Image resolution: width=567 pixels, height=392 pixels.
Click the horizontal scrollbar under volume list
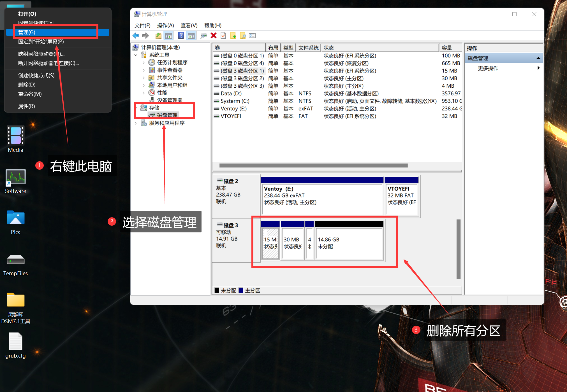[x=313, y=165]
